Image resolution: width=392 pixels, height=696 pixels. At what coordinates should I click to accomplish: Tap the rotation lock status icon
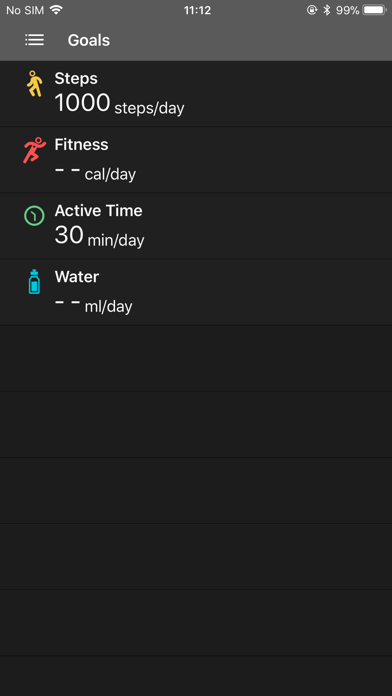(312, 10)
